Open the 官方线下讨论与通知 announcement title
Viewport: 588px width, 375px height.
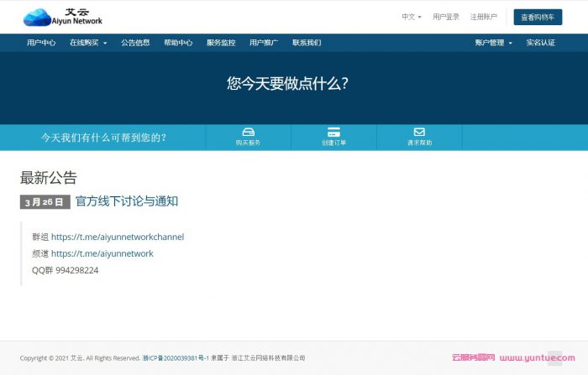coord(127,201)
